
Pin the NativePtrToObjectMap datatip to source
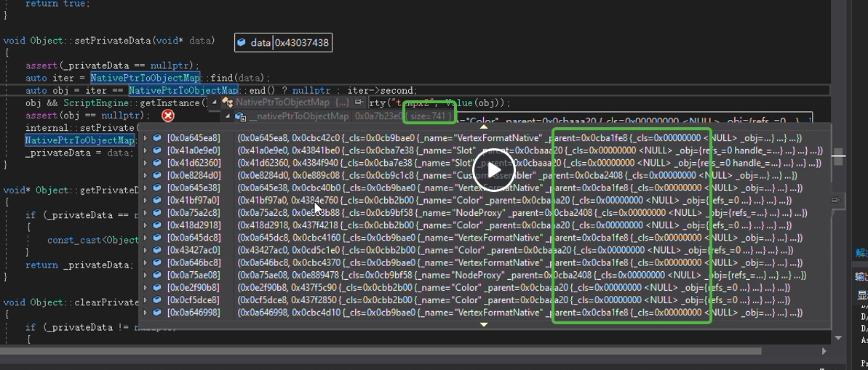click(x=359, y=102)
